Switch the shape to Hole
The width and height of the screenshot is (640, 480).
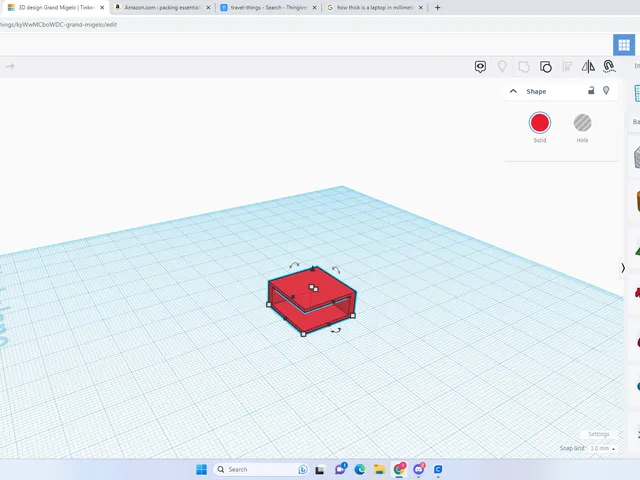coord(582,122)
